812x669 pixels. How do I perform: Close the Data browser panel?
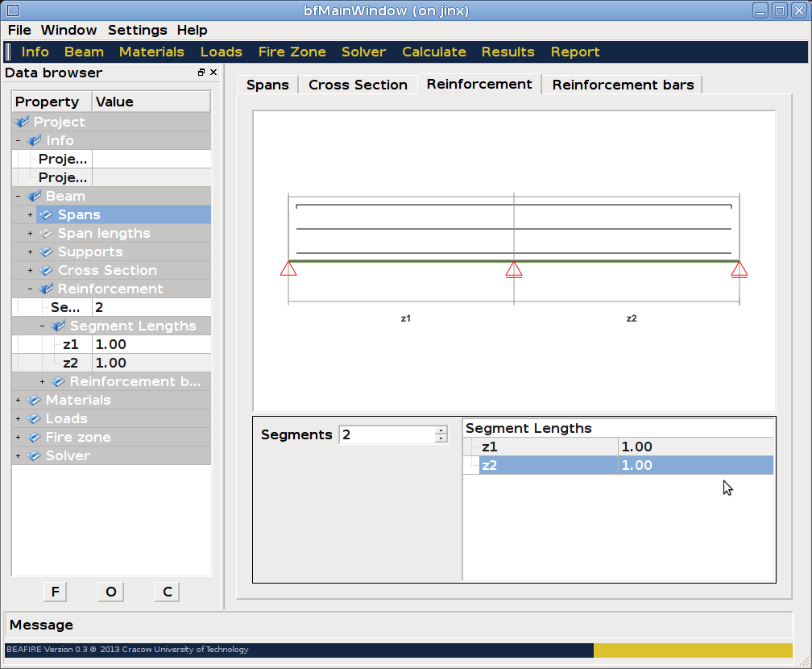pyautogui.click(x=213, y=73)
